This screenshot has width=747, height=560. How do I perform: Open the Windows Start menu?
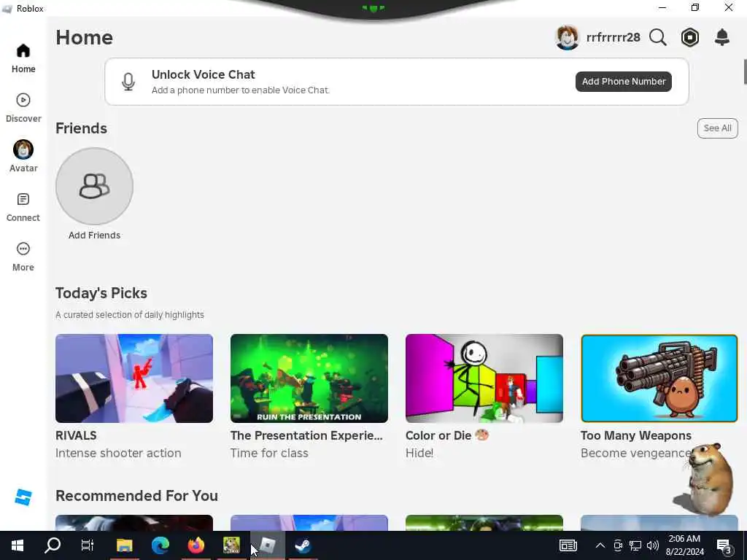[x=18, y=545]
